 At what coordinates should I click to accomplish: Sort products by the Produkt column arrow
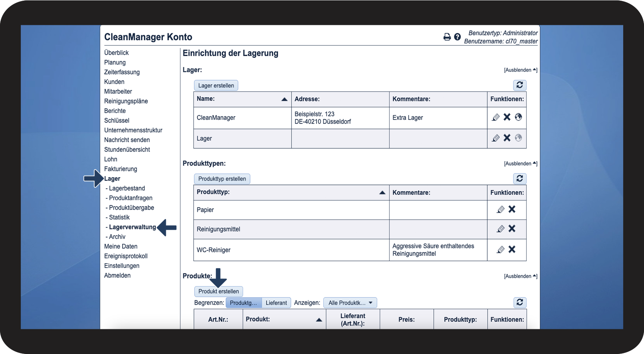pos(319,320)
